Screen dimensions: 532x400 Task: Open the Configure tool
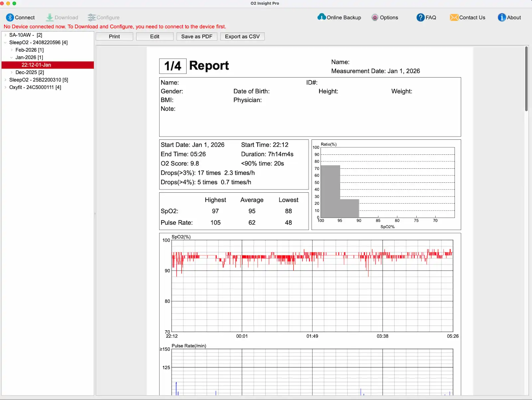103,17
